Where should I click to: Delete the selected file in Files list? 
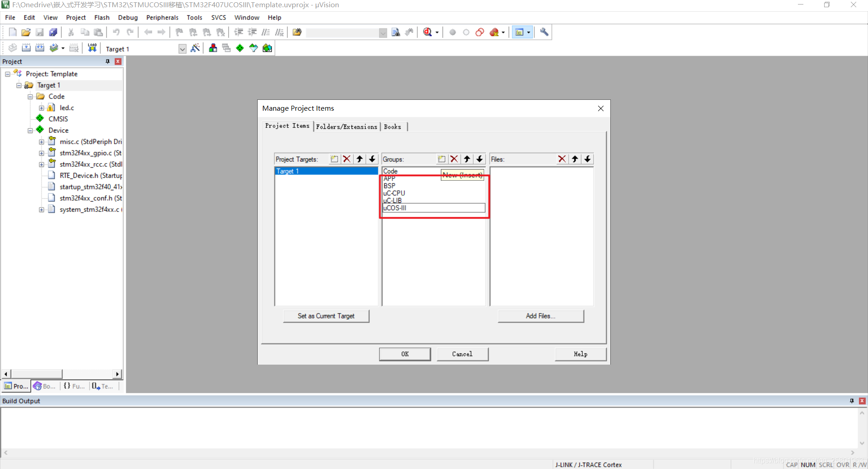(562, 159)
